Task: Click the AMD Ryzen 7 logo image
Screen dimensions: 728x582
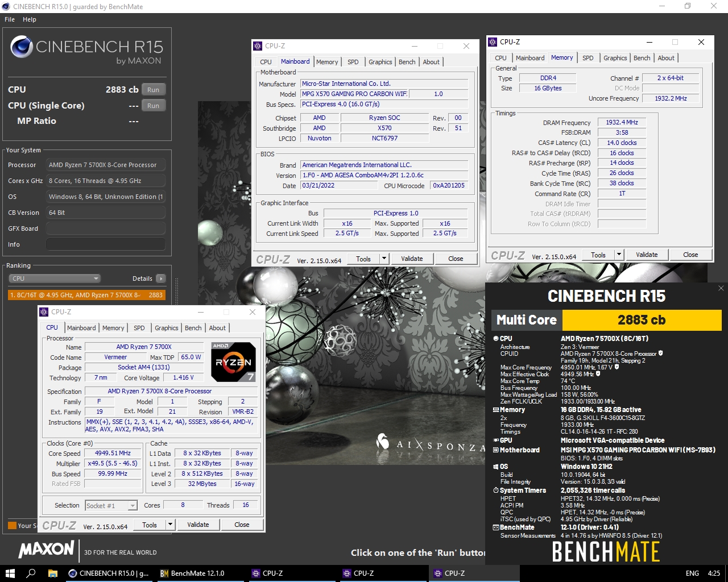Action: click(233, 361)
